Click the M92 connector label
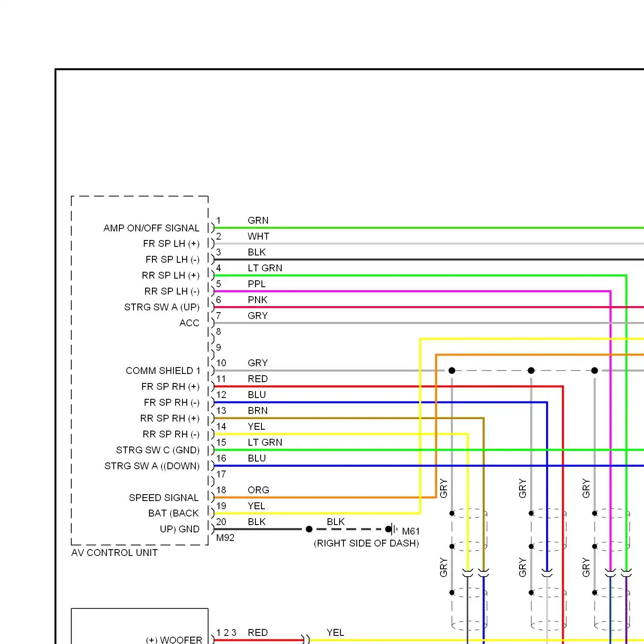Screen dimensions: 644x644 (x=225, y=538)
